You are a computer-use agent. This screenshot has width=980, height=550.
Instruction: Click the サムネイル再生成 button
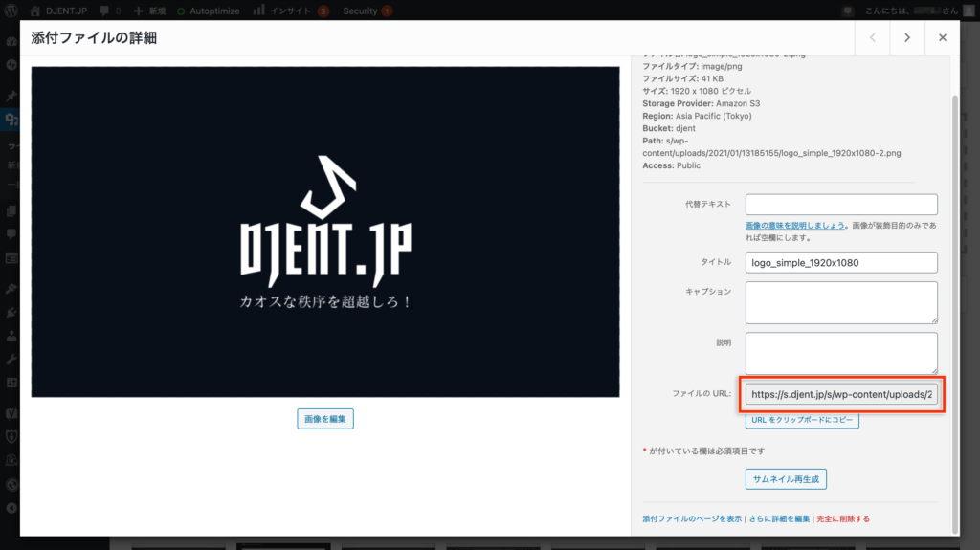(786, 479)
